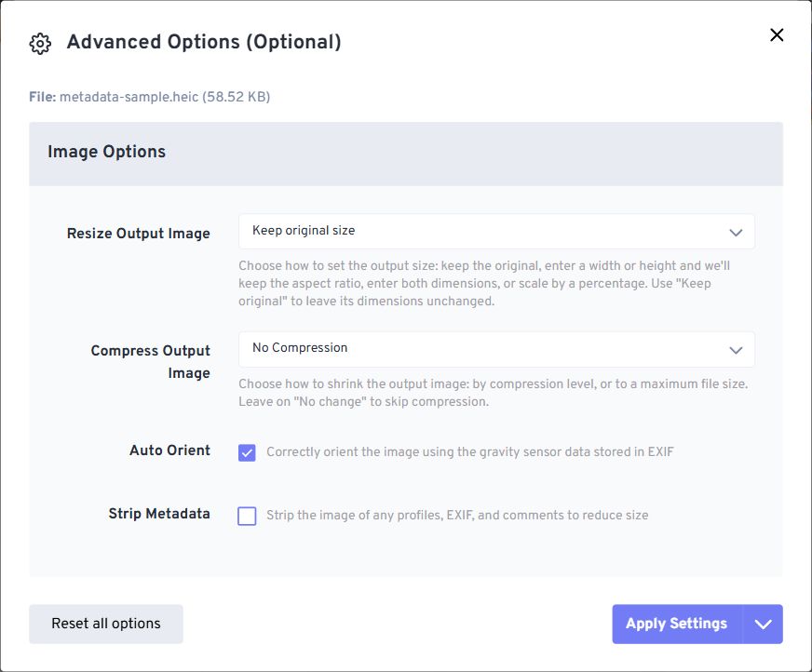812x672 pixels.
Task: Click Reset all options
Action: (106, 624)
